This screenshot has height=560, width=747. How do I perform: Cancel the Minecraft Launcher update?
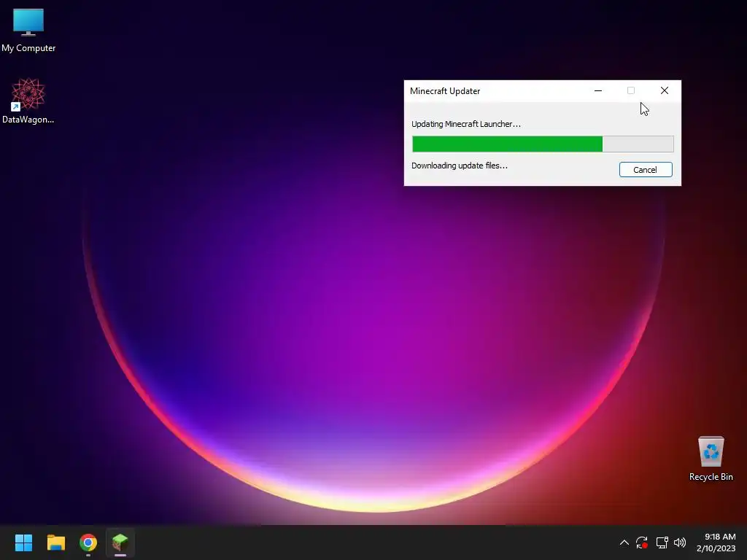pyautogui.click(x=646, y=169)
